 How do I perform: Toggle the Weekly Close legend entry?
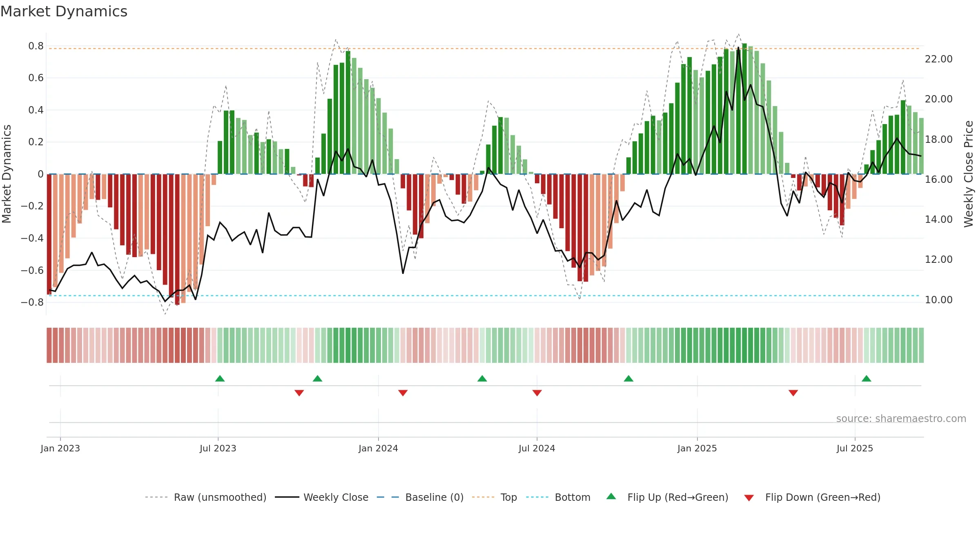322,497
